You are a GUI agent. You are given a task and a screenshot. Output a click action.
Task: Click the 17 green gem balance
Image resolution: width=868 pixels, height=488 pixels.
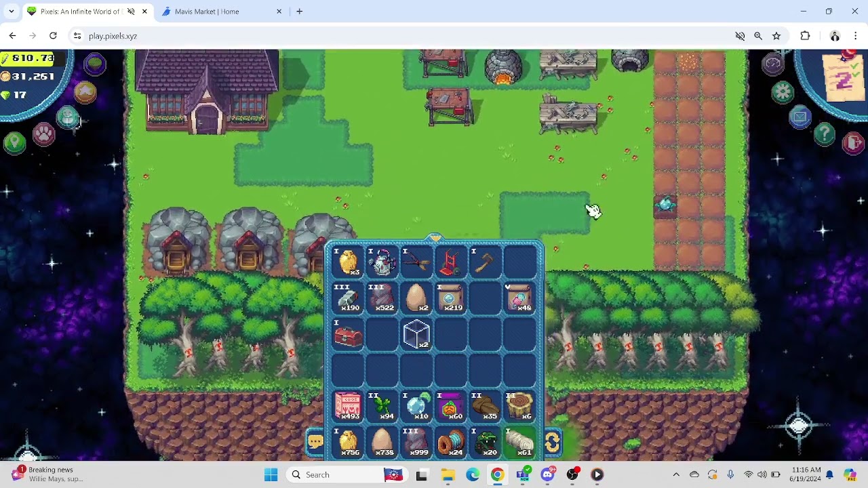[15, 95]
